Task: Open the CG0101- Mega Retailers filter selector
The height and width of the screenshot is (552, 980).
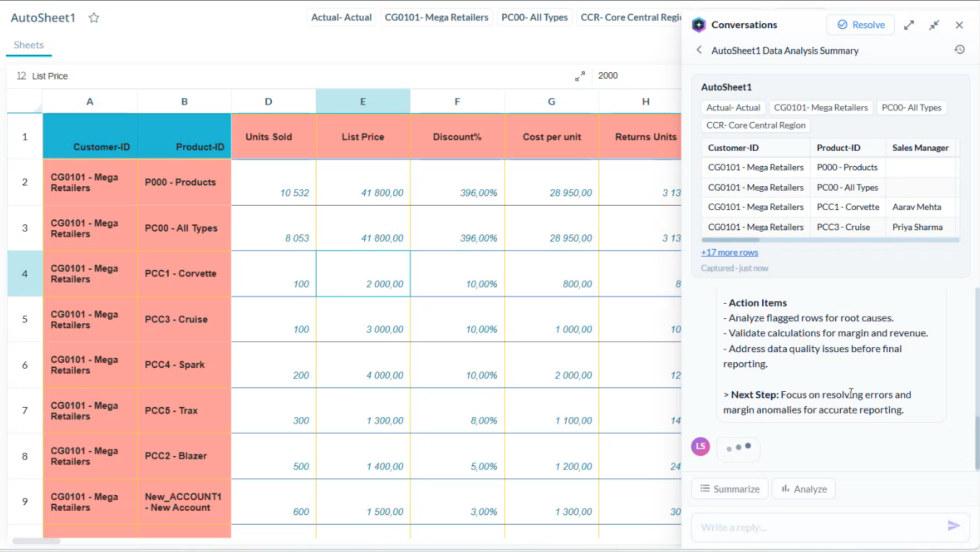Action: tap(436, 17)
